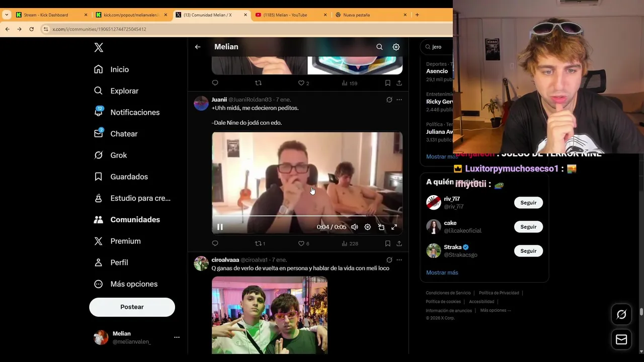Open Chatear in the sidebar

point(116,134)
